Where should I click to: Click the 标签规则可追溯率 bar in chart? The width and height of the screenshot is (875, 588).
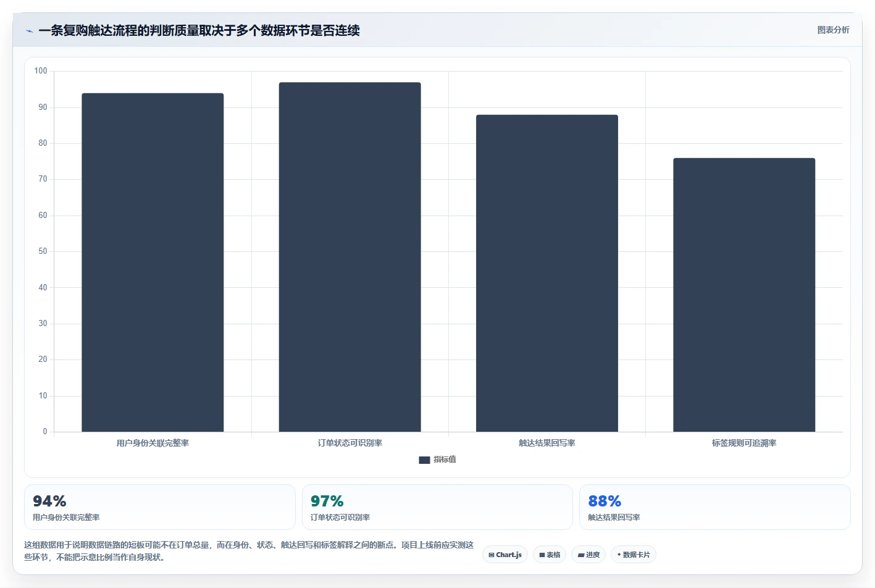pos(744,295)
